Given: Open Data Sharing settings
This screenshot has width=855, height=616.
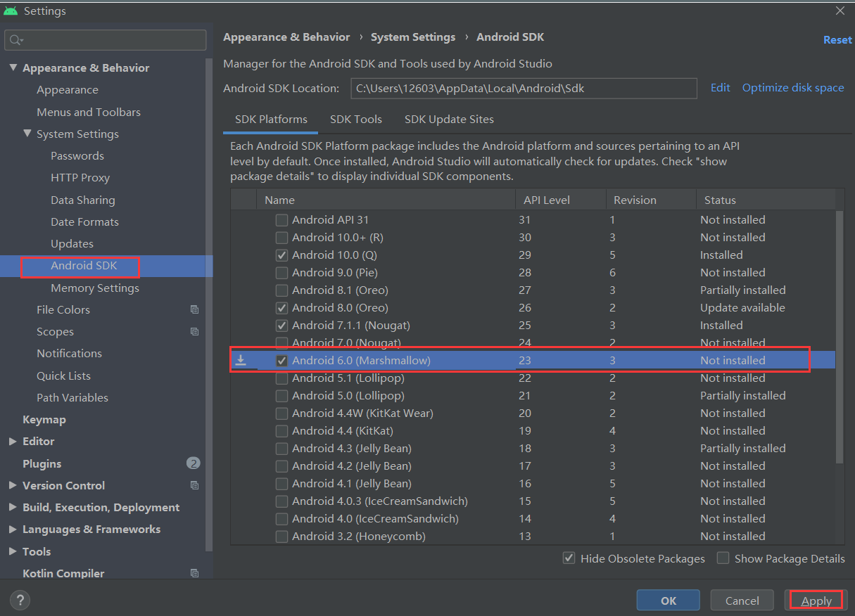Looking at the screenshot, I should [83, 200].
